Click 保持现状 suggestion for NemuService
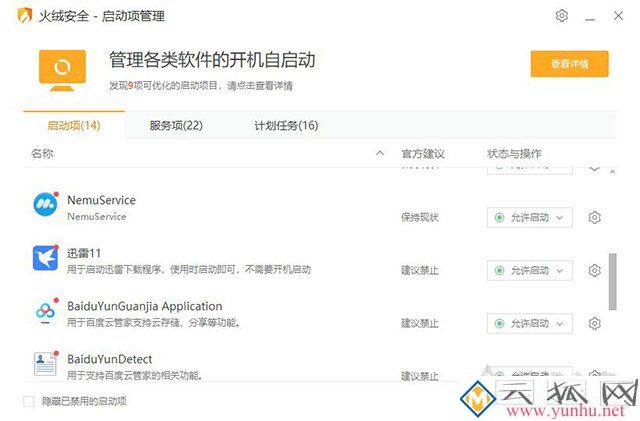 (x=420, y=217)
